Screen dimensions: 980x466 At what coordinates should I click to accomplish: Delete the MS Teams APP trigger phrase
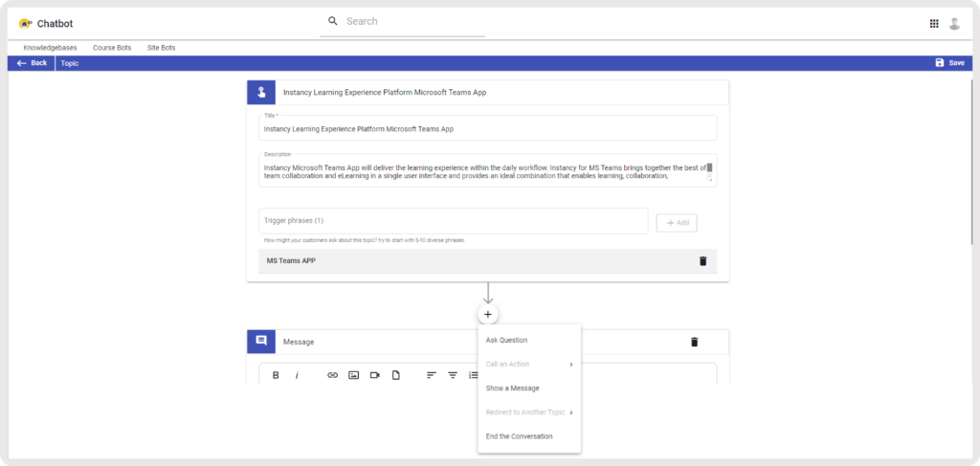703,261
